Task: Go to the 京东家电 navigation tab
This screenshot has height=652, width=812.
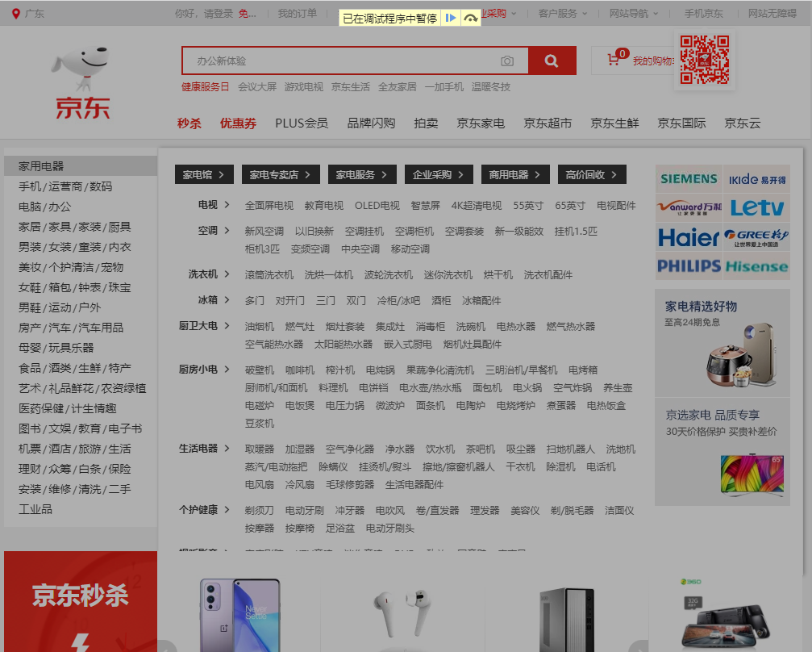Action: pos(481,123)
